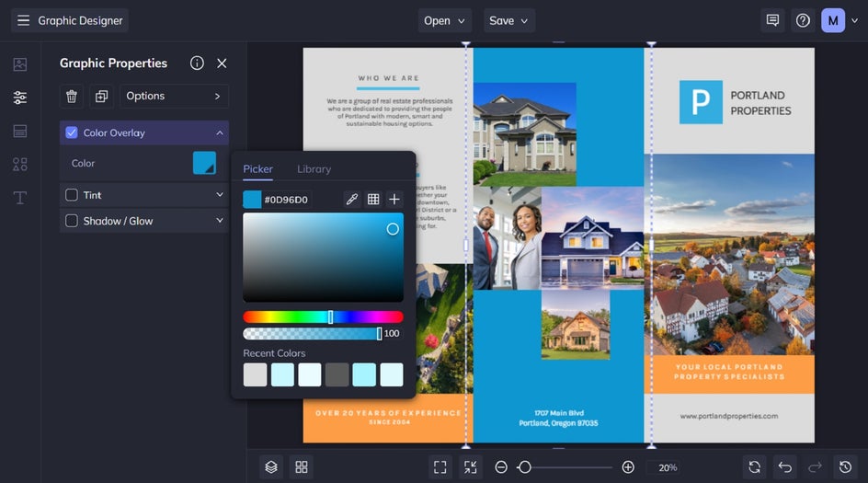
Task: Open the Image Manager sidebar icon
Action: pos(20,64)
